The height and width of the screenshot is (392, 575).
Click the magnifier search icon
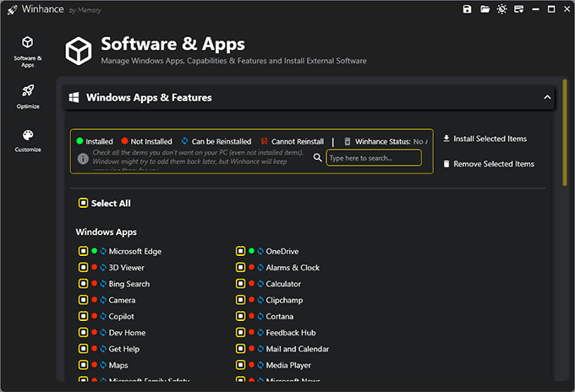pos(318,158)
